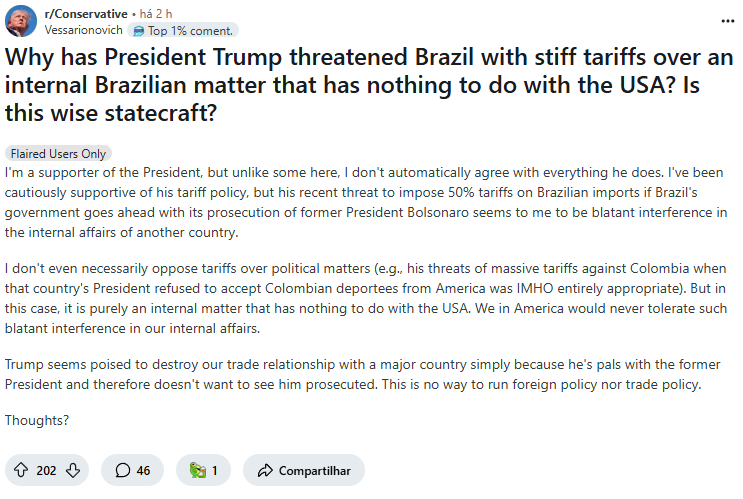Open the awards icon on the post

tap(198, 470)
